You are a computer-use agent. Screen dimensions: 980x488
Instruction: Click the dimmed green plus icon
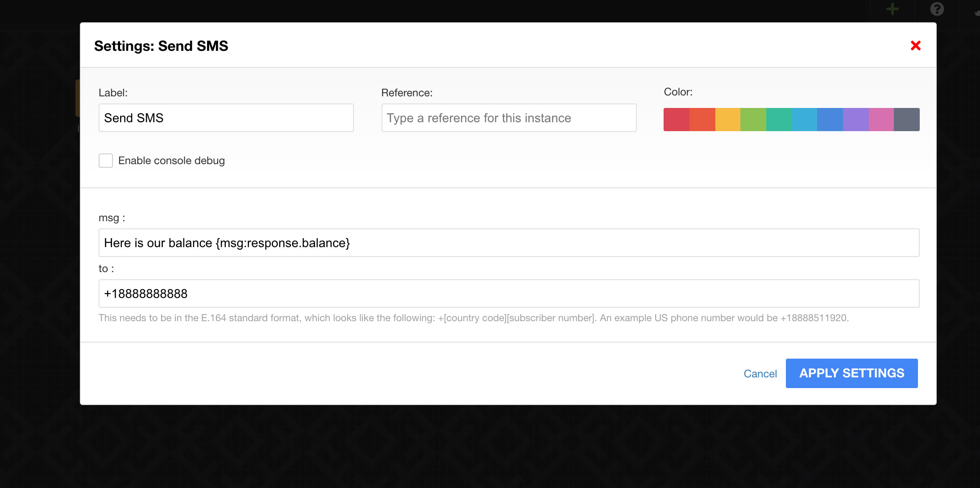[892, 9]
